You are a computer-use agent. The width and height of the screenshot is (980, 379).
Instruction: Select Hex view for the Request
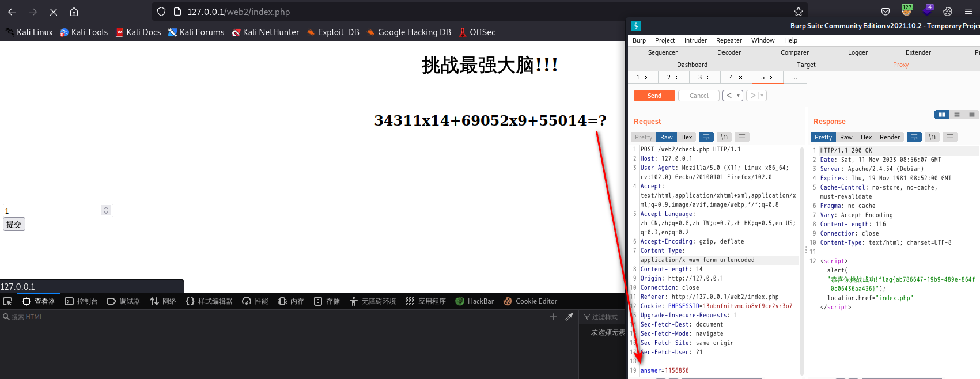click(x=686, y=137)
